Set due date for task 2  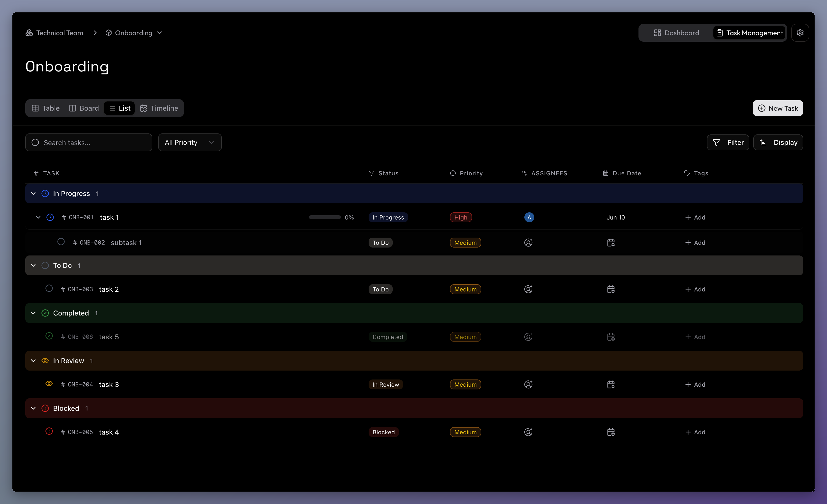point(611,289)
